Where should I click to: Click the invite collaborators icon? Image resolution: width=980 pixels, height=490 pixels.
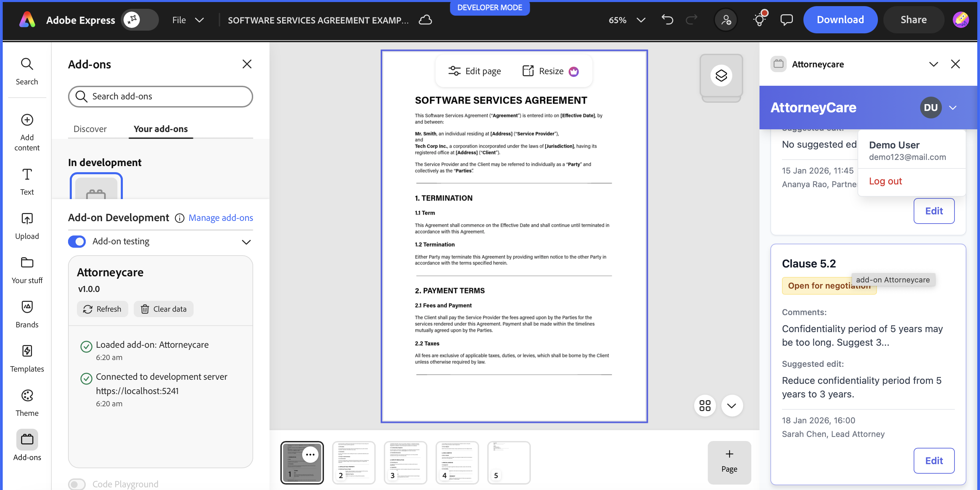coord(726,19)
